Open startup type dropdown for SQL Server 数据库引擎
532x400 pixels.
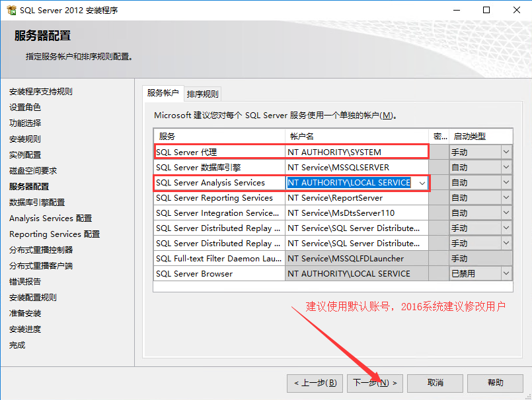click(506, 167)
